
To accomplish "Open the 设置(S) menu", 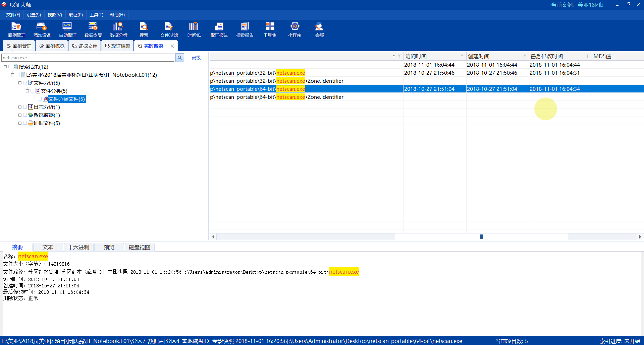I will [x=34, y=15].
